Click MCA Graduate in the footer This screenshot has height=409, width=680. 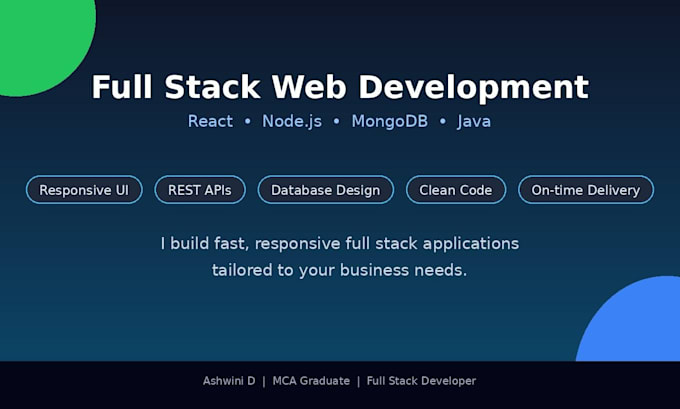[x=311, y=381]
